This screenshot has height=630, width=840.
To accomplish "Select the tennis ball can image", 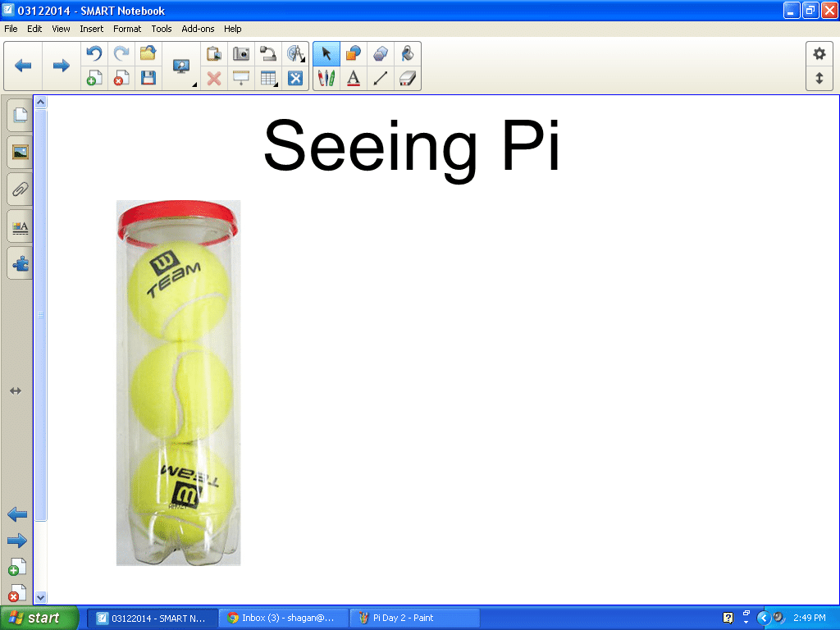I will (x=178, y=383).
